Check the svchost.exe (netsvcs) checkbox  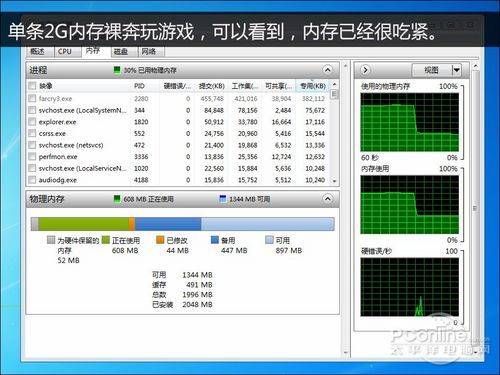[32, 145]
